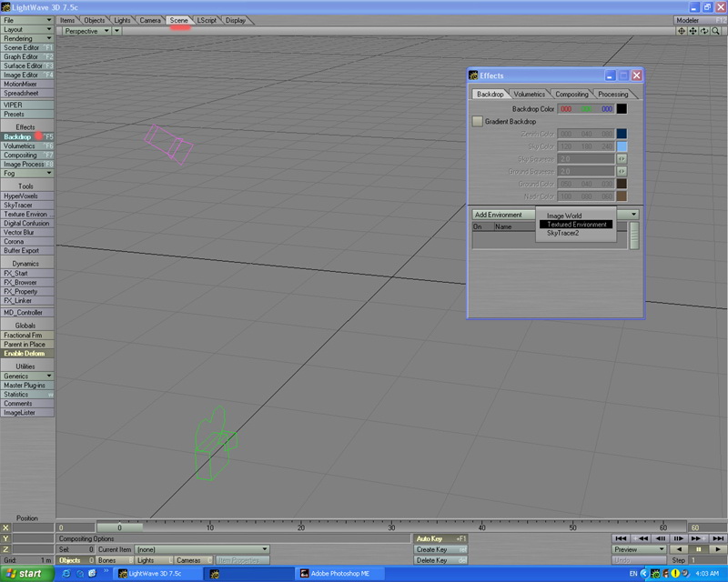
Task: Jump to last frame playback button
Action: point(718,538)
